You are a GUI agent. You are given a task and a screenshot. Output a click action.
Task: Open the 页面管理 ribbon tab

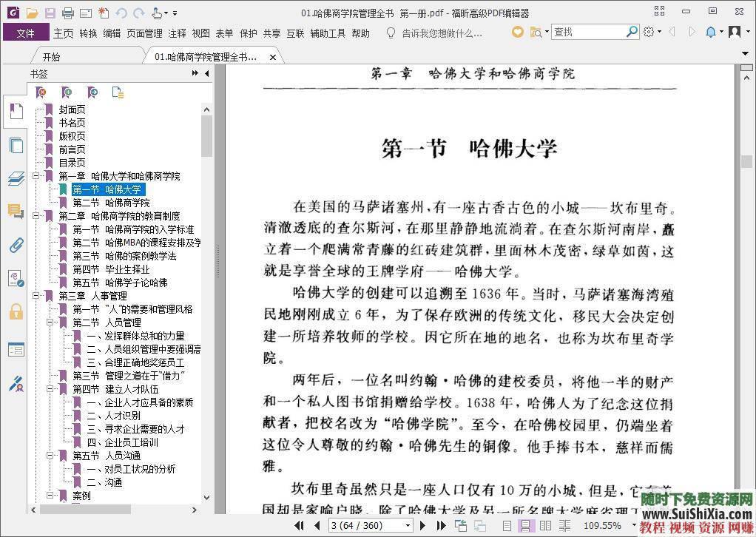(x=144, y=33)
